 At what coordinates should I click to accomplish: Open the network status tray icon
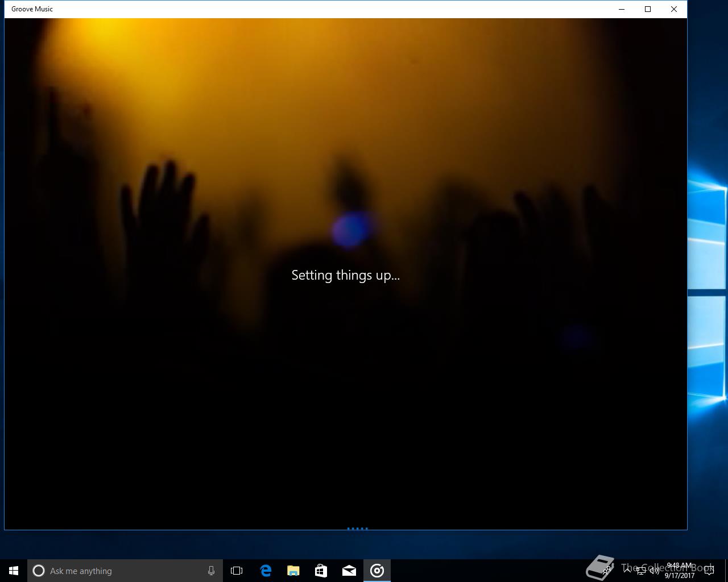click(641, 571)
